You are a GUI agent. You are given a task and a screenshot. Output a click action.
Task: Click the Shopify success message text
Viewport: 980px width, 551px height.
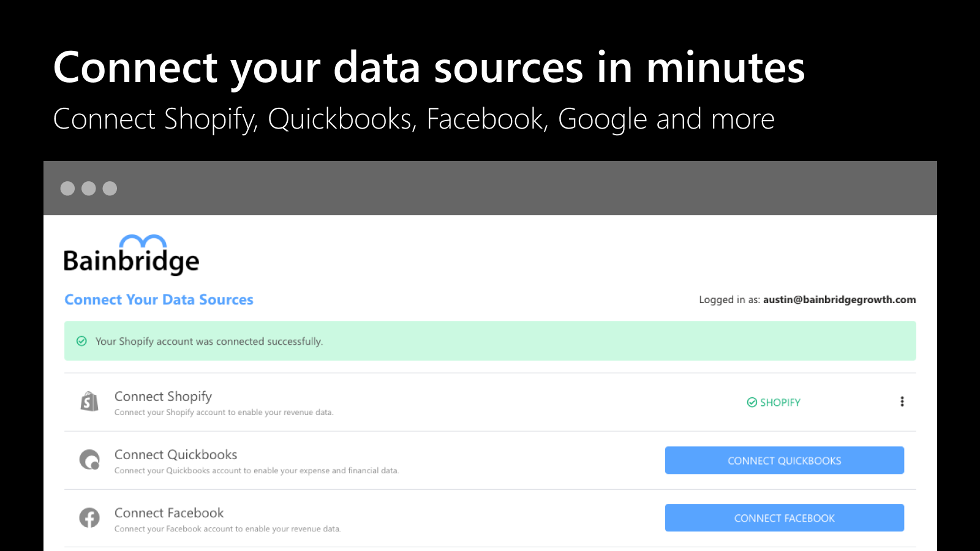pyautogui.click(x=209, y=341)
